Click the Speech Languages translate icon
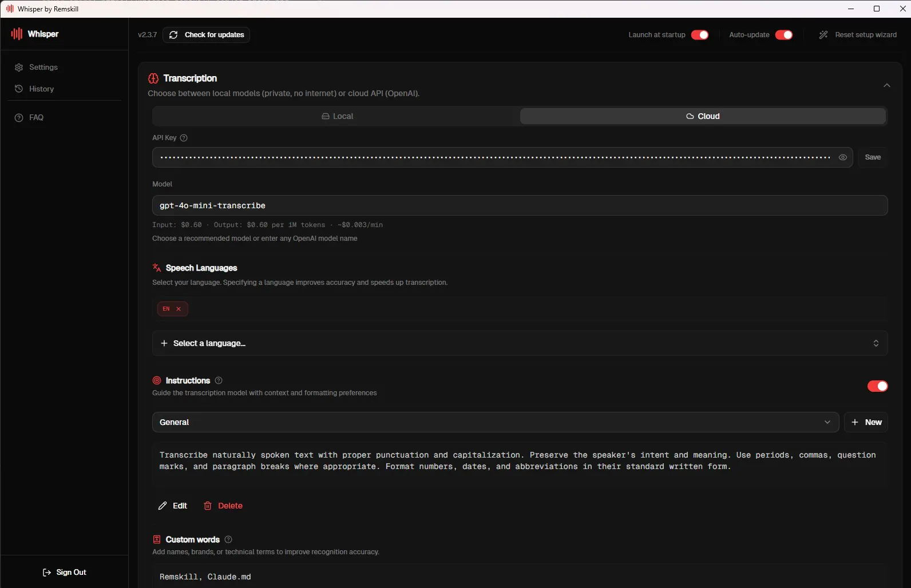The height and width of the screenshot is (588, 911). pyautogui.click(x=157, y=268)
